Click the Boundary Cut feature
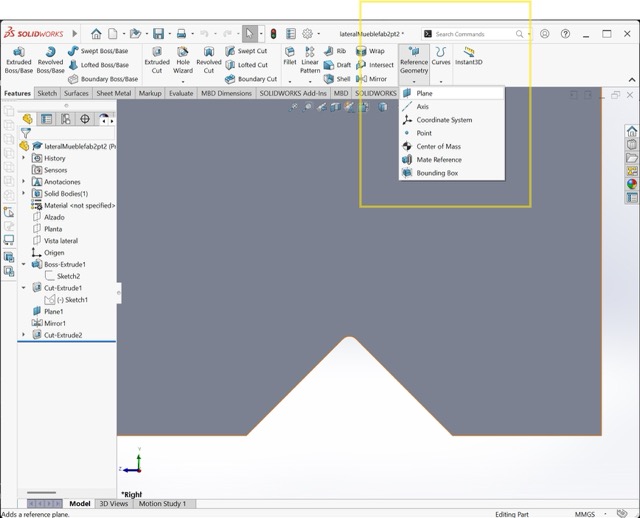 point(251,79)
